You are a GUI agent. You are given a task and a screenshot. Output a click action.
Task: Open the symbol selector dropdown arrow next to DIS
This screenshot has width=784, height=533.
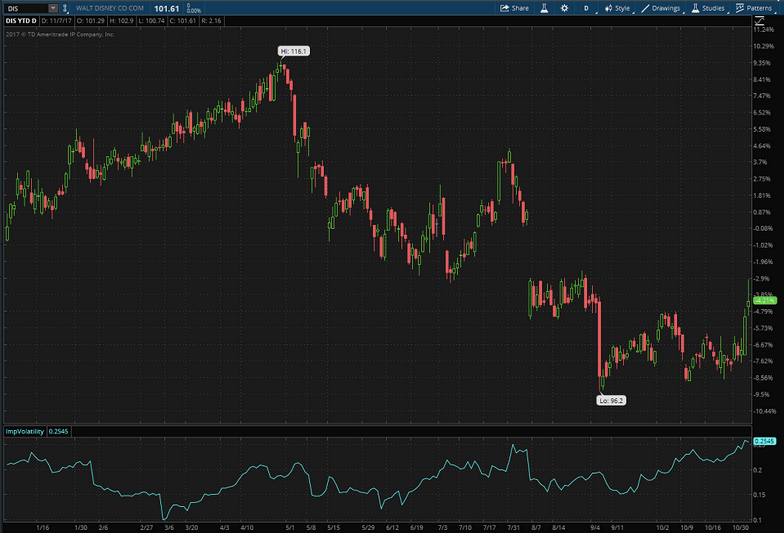tap(52, 8)
